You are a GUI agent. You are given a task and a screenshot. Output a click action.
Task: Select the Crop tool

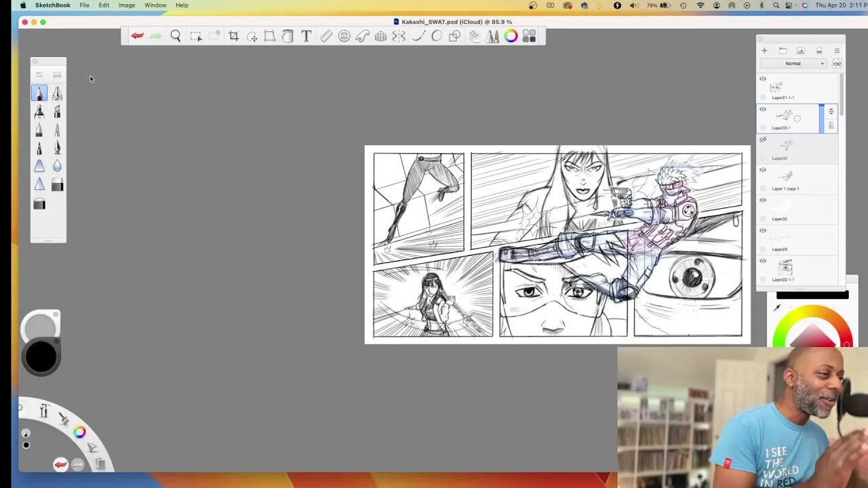coord(234,36)
